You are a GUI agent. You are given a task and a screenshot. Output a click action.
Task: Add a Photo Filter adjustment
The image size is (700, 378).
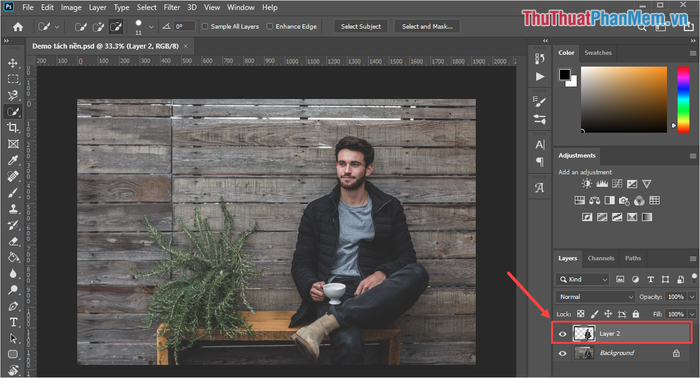pos(624,200)
